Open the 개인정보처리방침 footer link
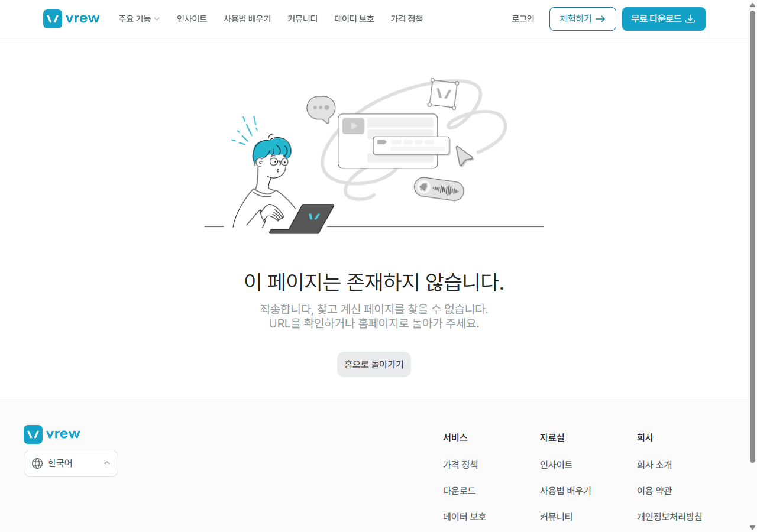This screenshot has width=757, height=532. click(x=669, y=516)
